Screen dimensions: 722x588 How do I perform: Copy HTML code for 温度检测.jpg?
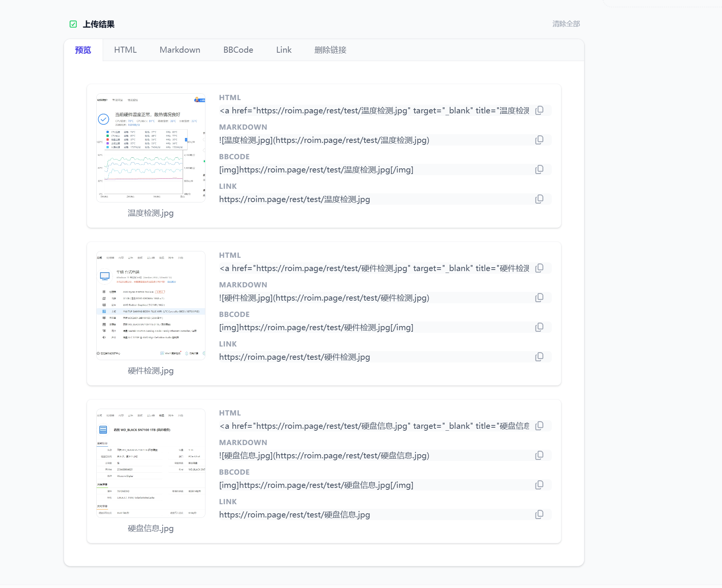(539, 110)
